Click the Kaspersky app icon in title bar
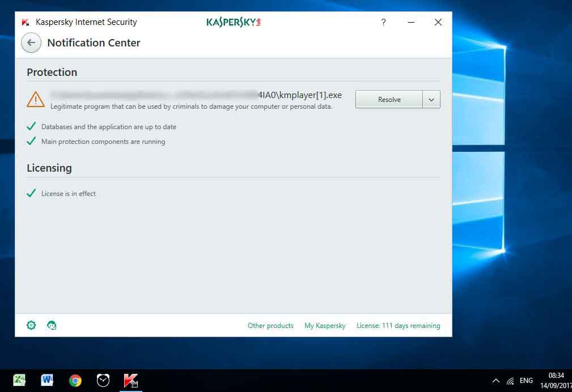This screenshot has height=392, width=572. coord(25,22)
